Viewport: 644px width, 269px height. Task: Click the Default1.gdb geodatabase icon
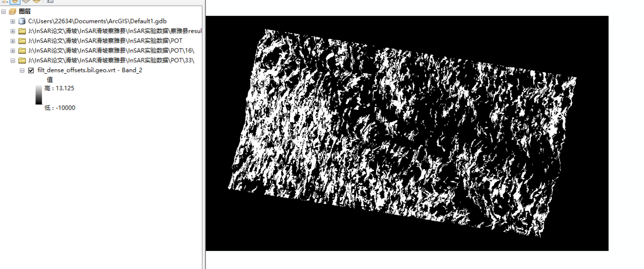tap(21, 21)
